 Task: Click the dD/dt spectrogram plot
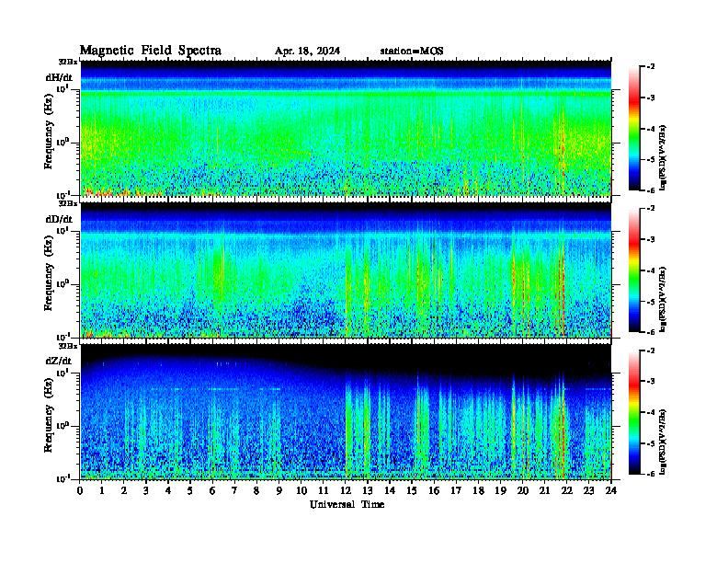346,270
